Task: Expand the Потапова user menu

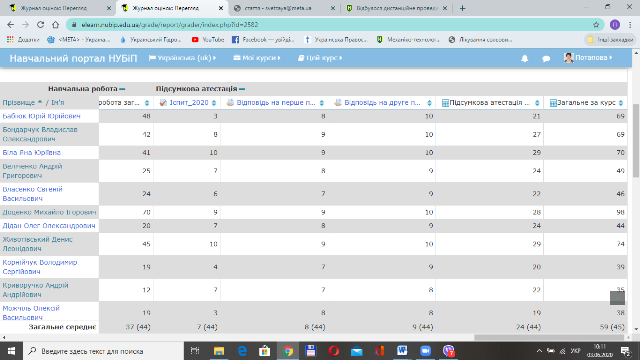Action: click(x=588, y=58)
